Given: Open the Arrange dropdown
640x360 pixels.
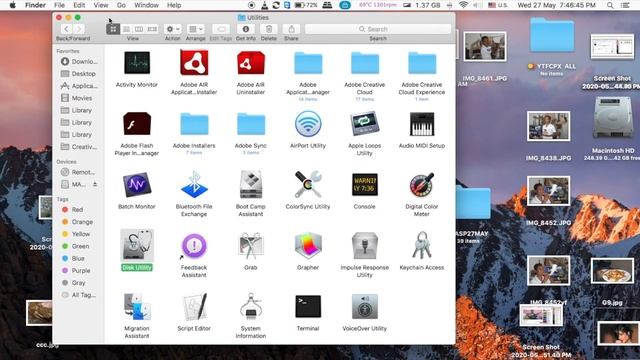Looking at the screenshot, I should (x=196, y=29).
